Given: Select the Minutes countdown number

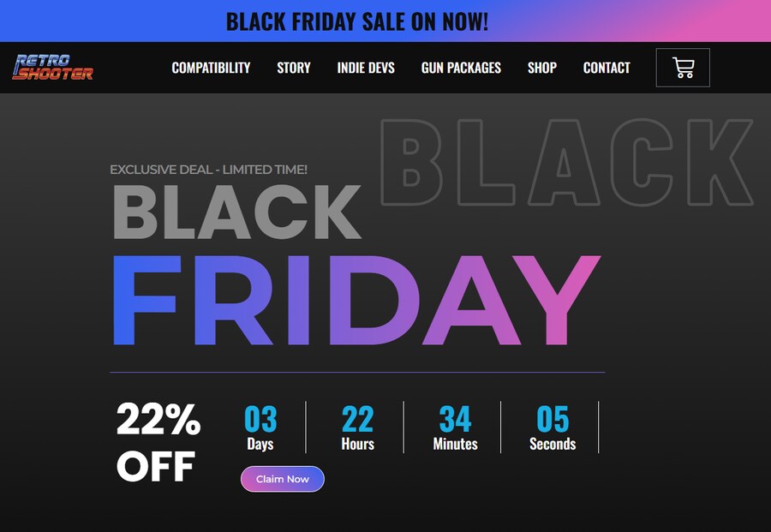Looking at the screenshot, I should [x=455, y=420].
